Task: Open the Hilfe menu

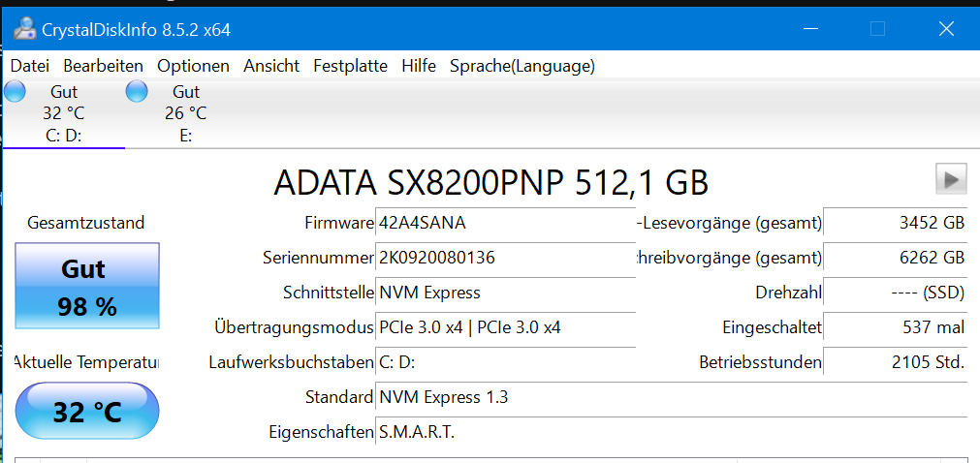Action: (x=418, y=66)
